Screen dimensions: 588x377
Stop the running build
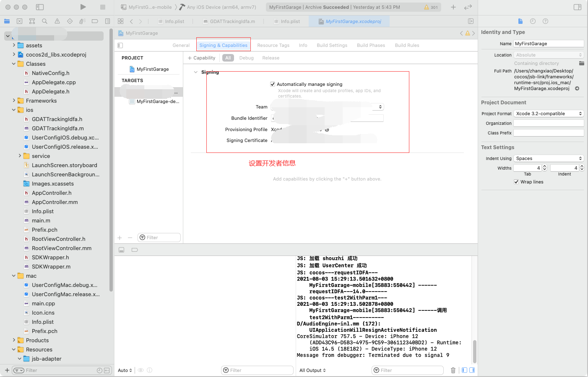[x=103, y=7]
